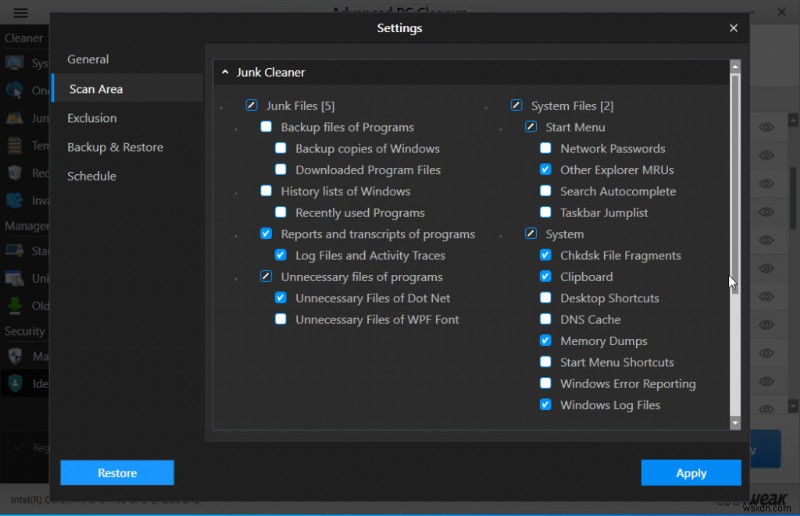Uncheck Chkdsk File Fragments

coord(545,255)
